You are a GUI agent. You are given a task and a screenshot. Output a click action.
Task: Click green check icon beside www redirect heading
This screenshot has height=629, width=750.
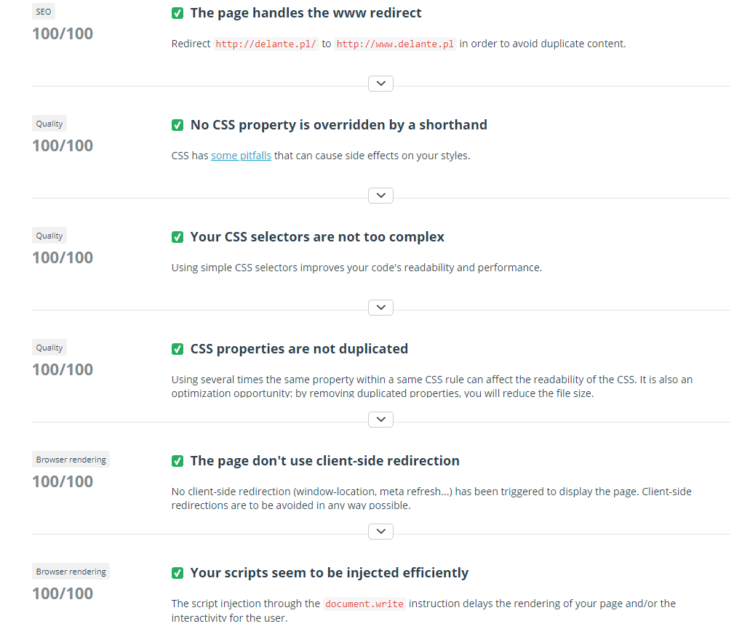tap(177, 13)
